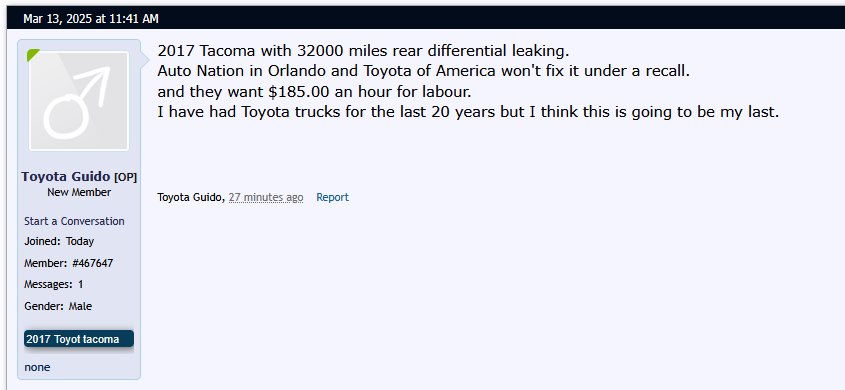Click Toyota Guido author name below post
The height and width of the screenshot is (390, 845).
(x=190, y=197)
